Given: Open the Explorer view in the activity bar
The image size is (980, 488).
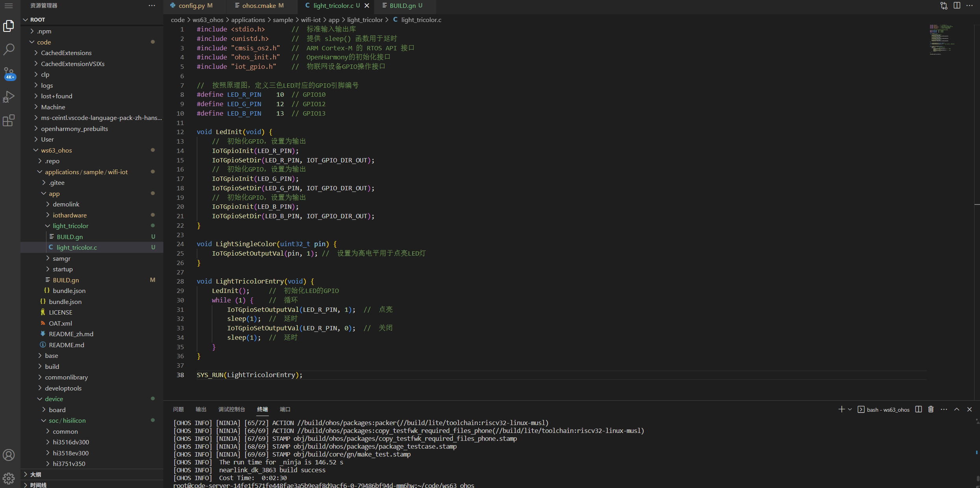Looking at the screenshot, I should tap(9, 26).
